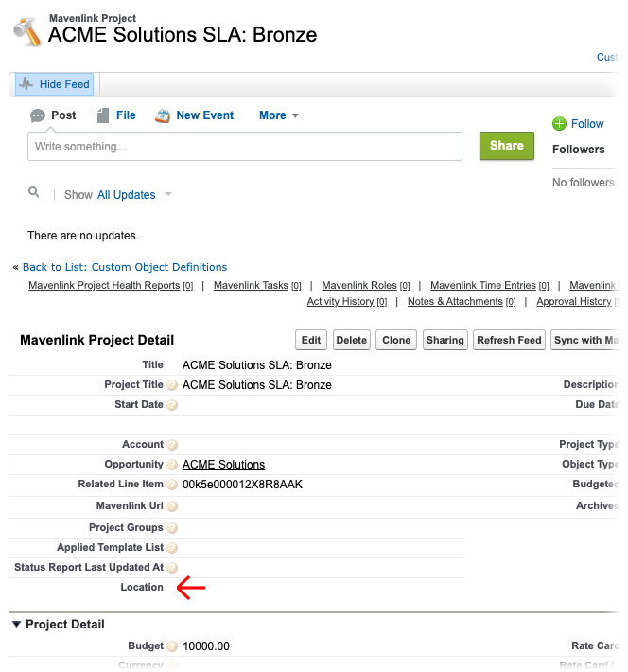
Task: Click the New Event calendar icon
Action: [x=163, y=115]
